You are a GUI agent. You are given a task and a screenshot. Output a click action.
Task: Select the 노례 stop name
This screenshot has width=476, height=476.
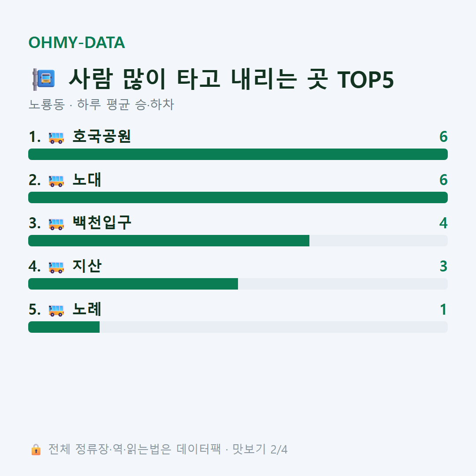click(87, 309)
